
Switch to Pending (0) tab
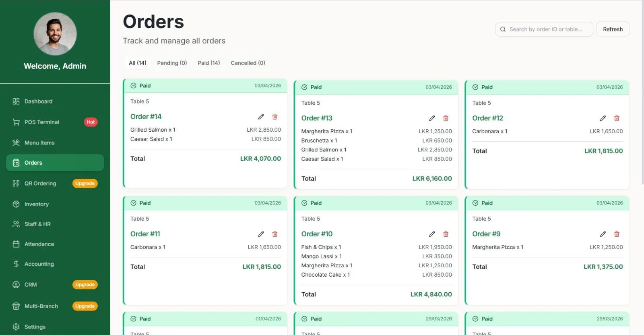[x=172, y=63]
